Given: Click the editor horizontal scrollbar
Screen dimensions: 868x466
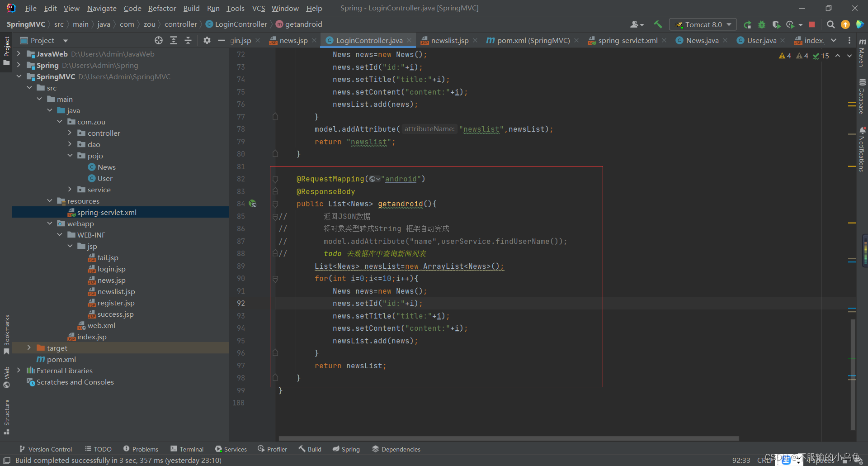Looking at the screenshot, I should coord(509,438).
